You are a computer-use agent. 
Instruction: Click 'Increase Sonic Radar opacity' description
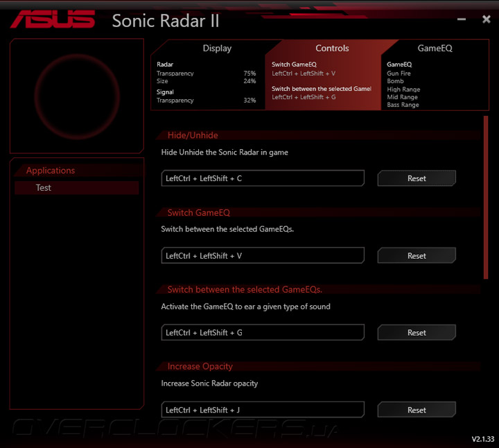click(x=209, y=384)
